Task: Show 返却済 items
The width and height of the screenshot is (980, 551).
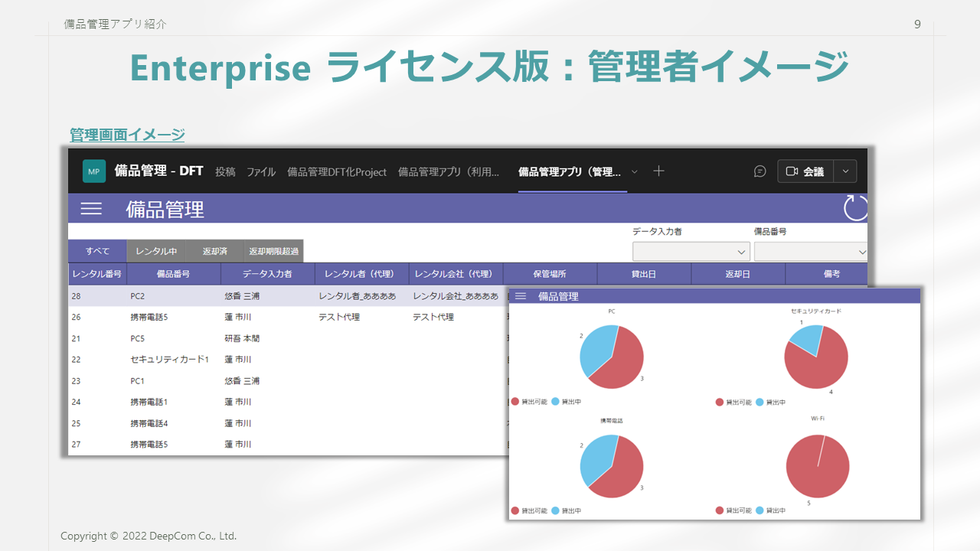Action: pyautogui.click(x=214, y=251)
